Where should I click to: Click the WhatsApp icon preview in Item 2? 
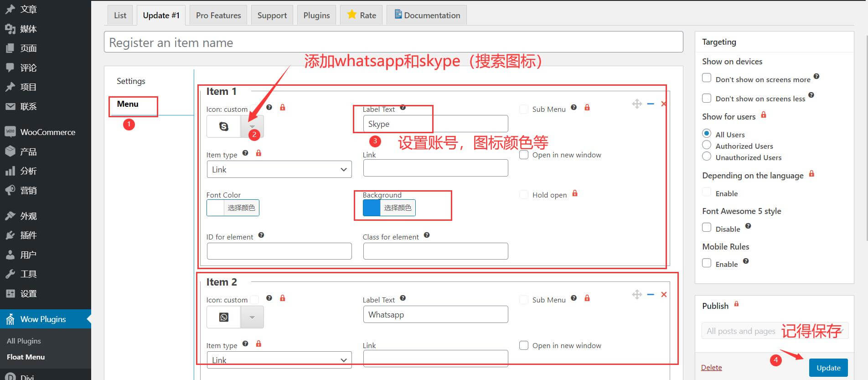[223, 317]
